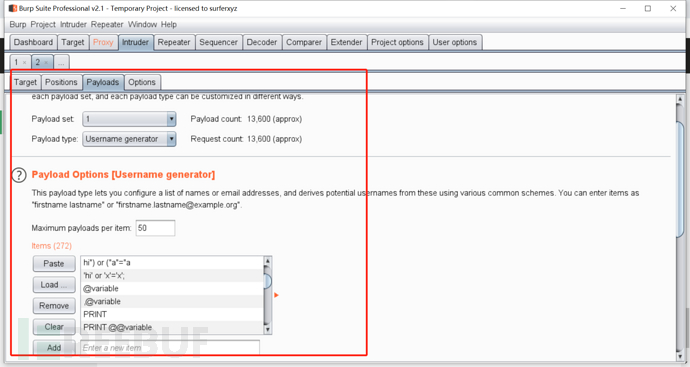This screenshot has width=690, height=367.
Task: Select the PRINT list item
Action: (x=172, y=314)
